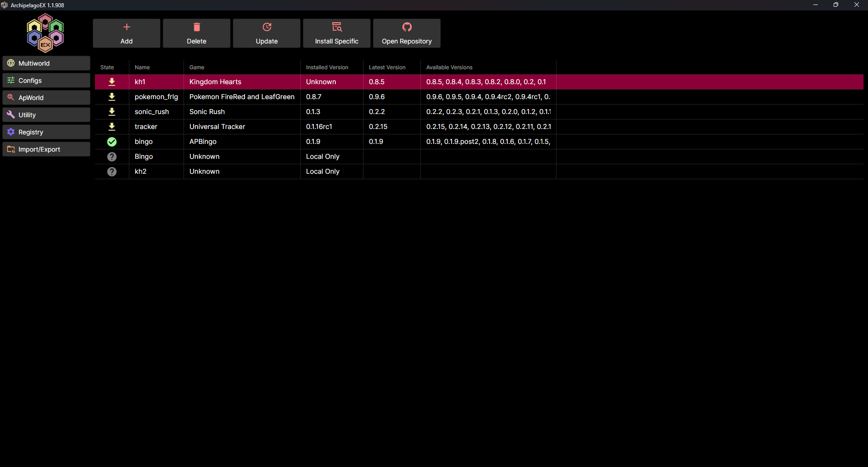Click the download state icon for kh1
Image resolution: width=868 pixels, height=467 pixels.
pos(112,82)
